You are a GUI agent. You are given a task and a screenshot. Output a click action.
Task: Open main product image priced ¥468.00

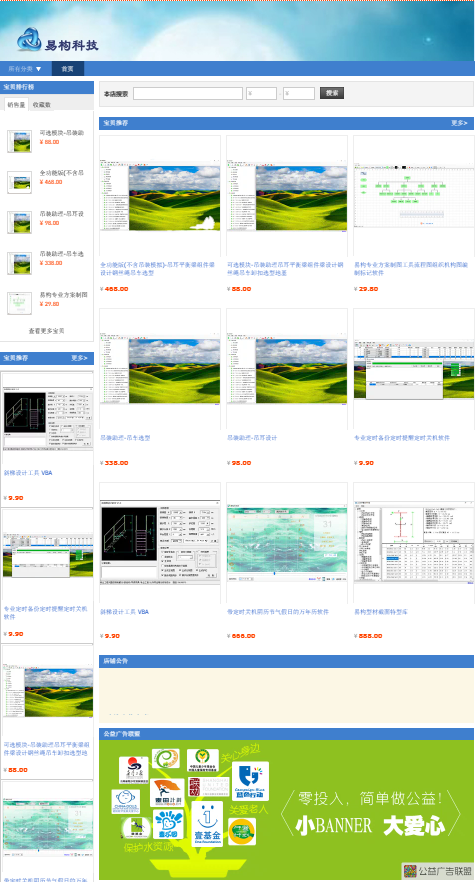pos(160,196)
